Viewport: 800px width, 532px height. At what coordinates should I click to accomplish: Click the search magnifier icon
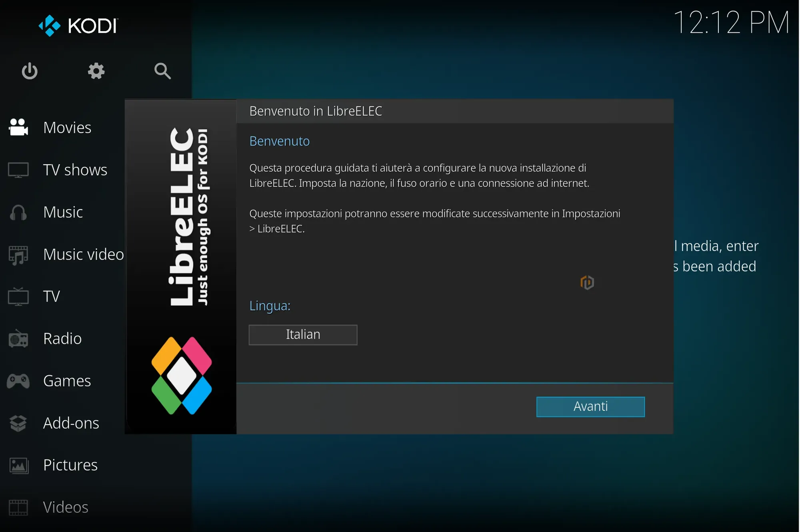pos(162,71)
